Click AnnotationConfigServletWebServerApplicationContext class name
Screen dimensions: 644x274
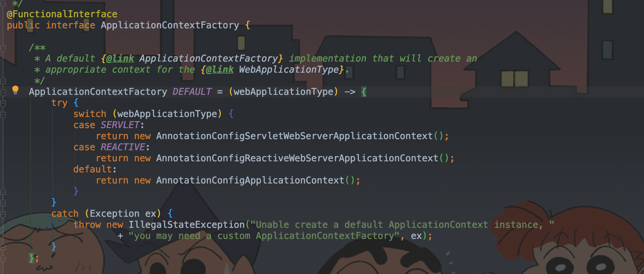click(294, 136)
